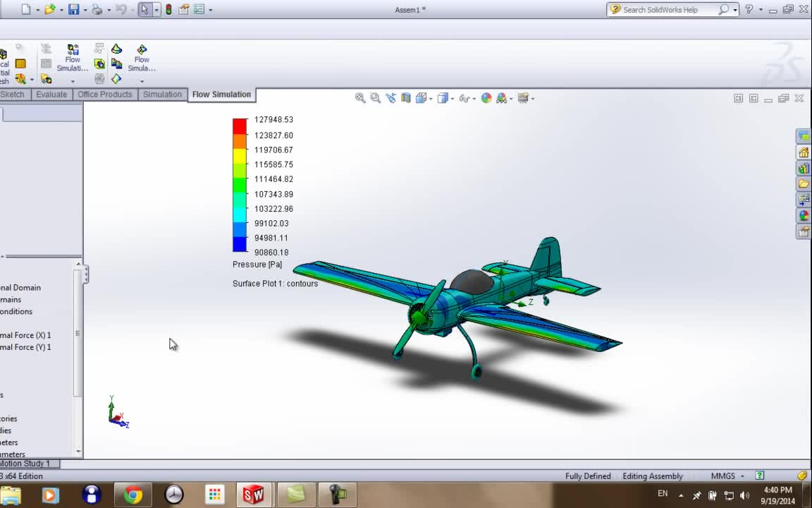Viewport: 812px width, 508px height.
Task: Toggle Hide/Show Items eyeglasses icon
Action: coord(465,98)
